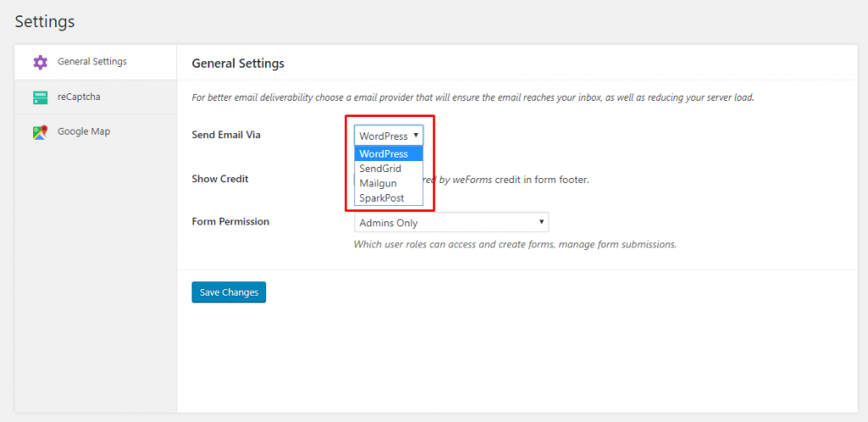The image size is (868, 422).
Task: Click the 'Which user roles can access' hint
Action: coord(515,244)
